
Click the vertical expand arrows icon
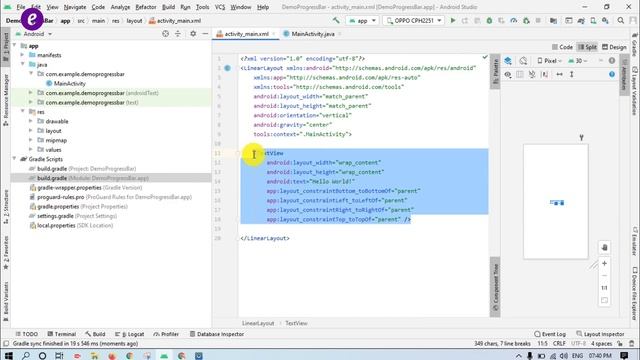pyautogui.click(x=571, y=74)
